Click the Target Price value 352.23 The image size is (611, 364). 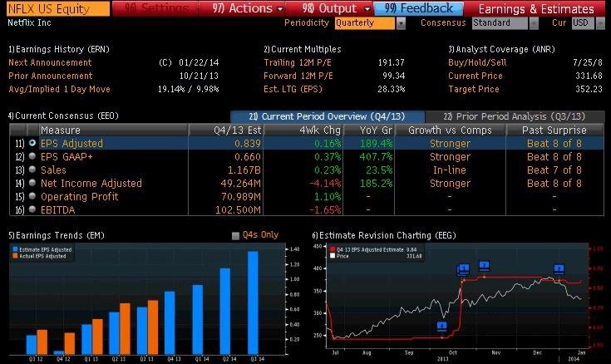pyautogui.click(x=589, y=89)
